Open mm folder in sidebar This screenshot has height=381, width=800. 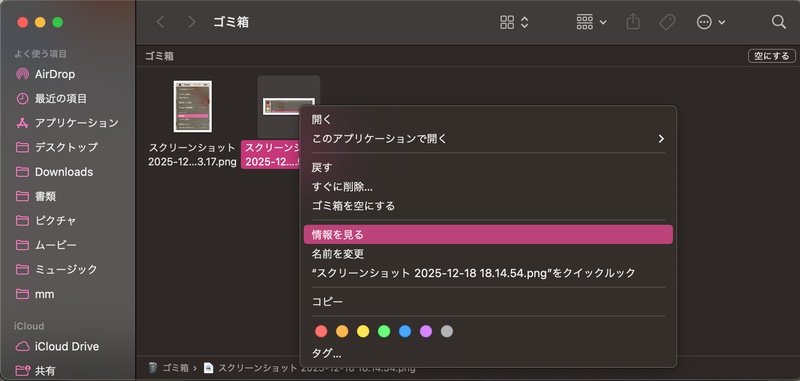coord(44,294)
